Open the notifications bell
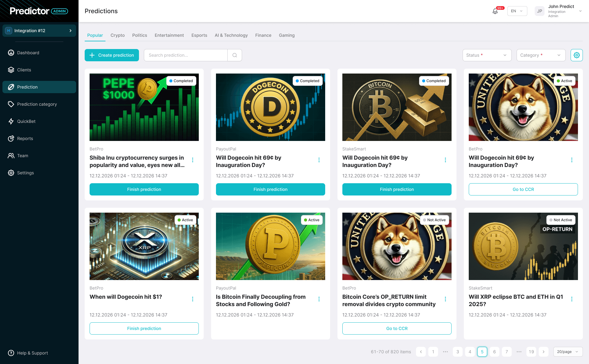589x364 pixels. tap(495, 11)
